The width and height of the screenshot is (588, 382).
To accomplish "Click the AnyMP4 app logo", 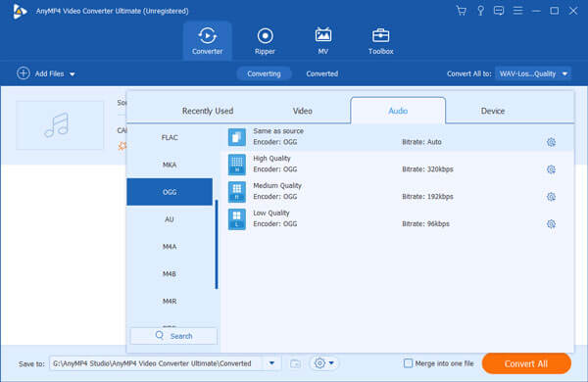I will point(20,11).
